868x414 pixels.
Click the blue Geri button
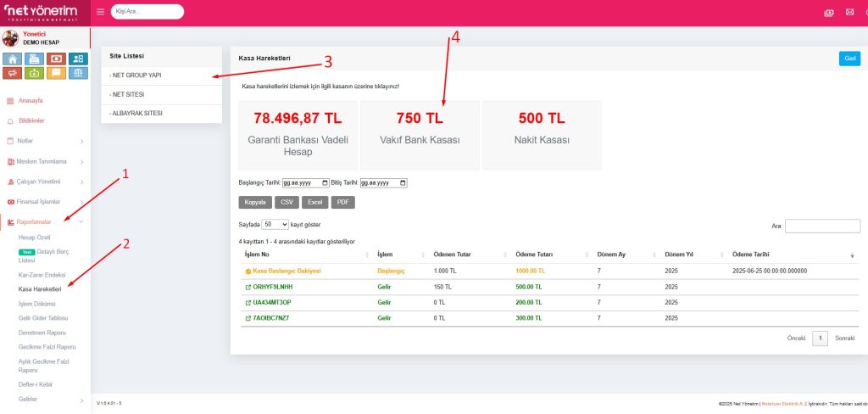point(848,59)
